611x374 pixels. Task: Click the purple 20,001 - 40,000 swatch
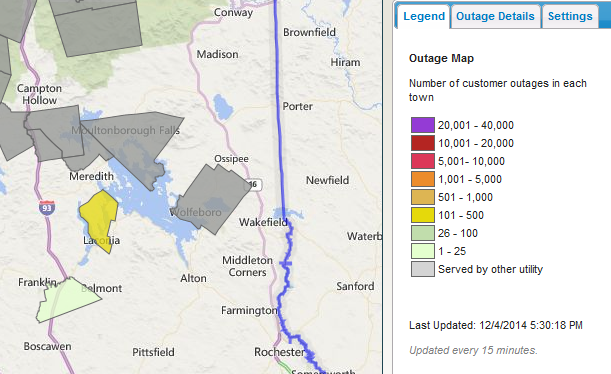point(423,125)
